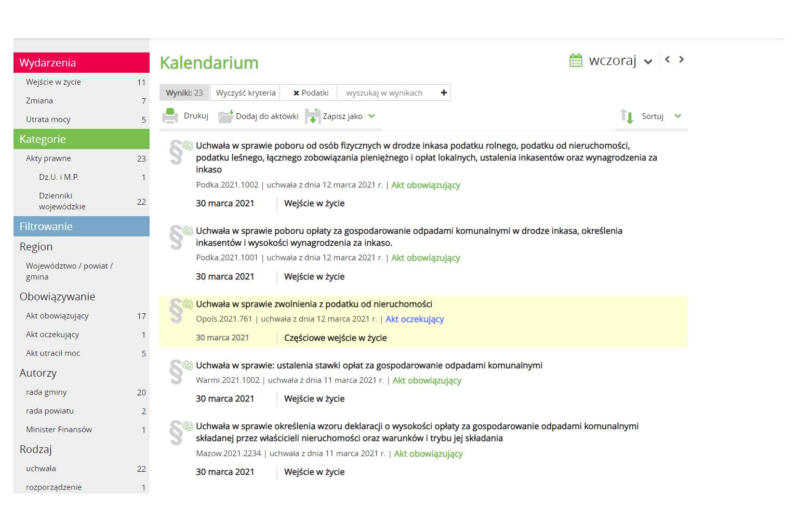Filter by Akt oczekujący status
This screenshot has height=532, width=798.
[52, 335]
